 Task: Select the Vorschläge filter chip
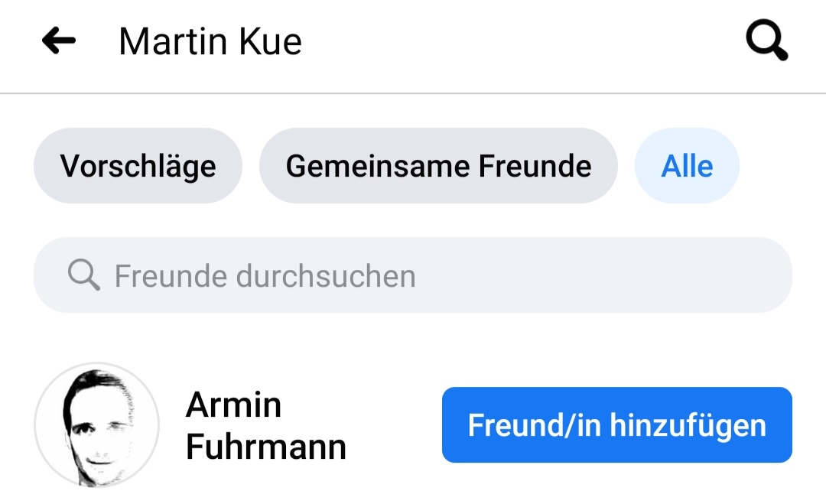click(138, 166)
